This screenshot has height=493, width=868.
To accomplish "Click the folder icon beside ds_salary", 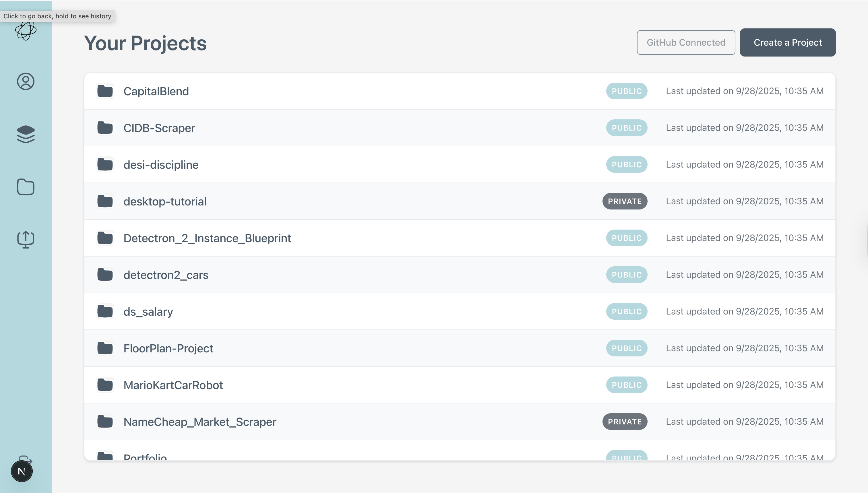I will (105, 312).
